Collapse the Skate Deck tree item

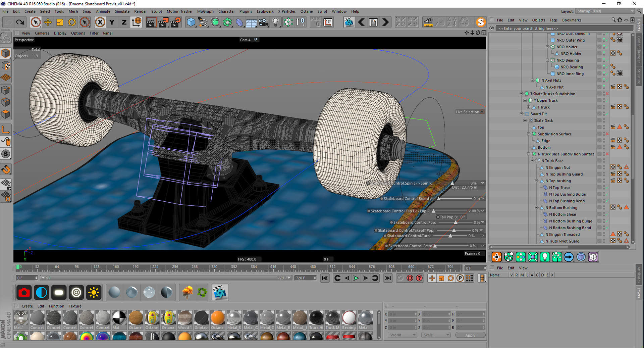click(525, 120)
